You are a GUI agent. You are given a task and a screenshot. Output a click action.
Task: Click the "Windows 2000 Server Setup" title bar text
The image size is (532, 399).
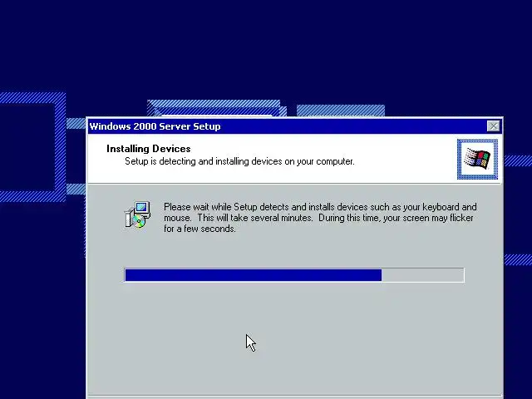155,126
